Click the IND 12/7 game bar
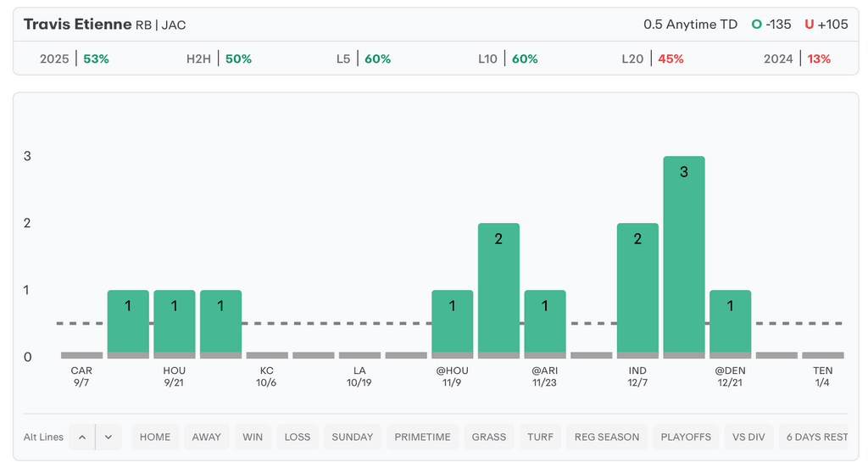 coord(637,288)
